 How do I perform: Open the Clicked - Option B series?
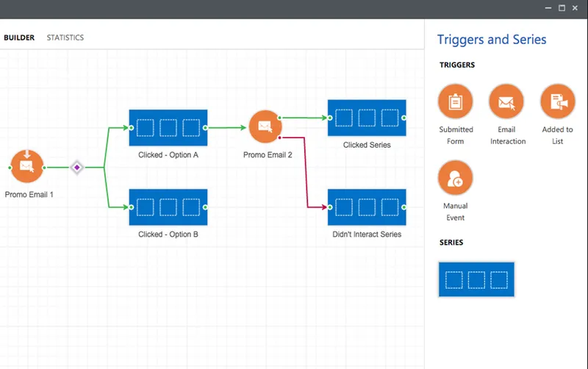point(168,207)
